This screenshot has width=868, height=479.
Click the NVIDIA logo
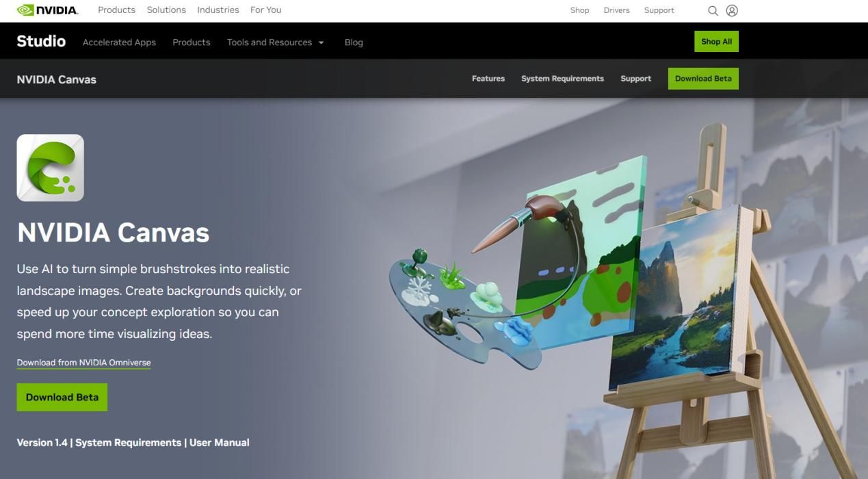tap(47, 10)
